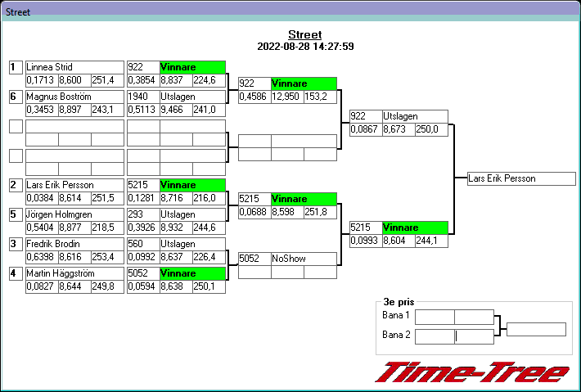Click the 9,466 time cell

(176, 110)
